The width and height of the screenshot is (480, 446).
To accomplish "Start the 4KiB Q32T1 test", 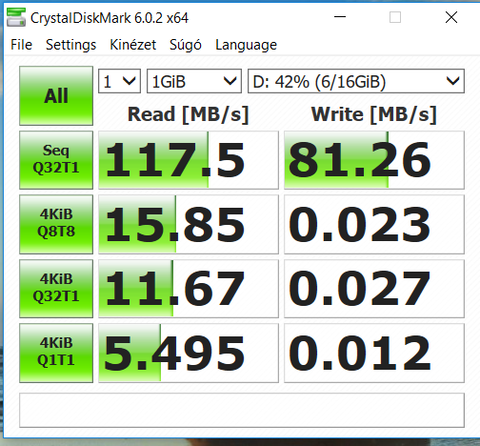I will coord(56,289).
